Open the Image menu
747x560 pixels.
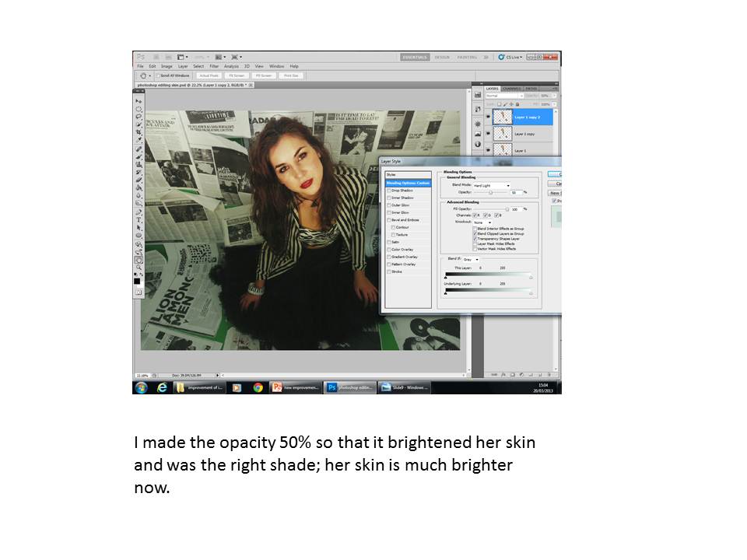coord(167,67)
